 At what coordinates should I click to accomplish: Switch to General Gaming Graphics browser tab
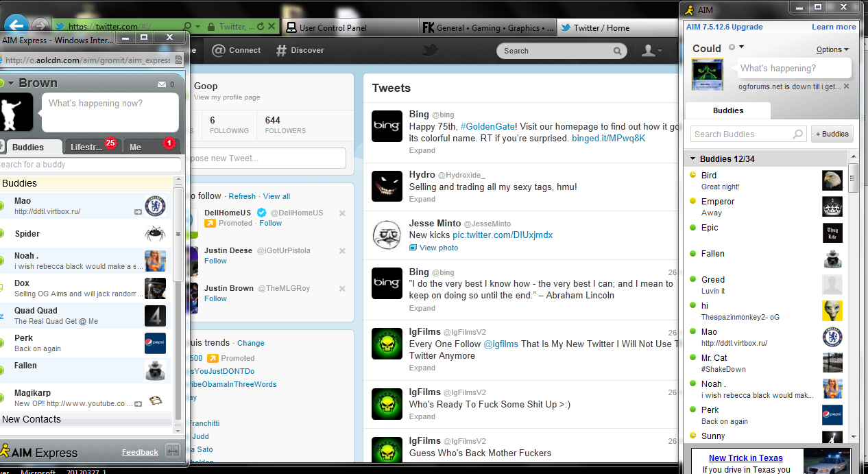pyautogui.click(x=487, y=27)
